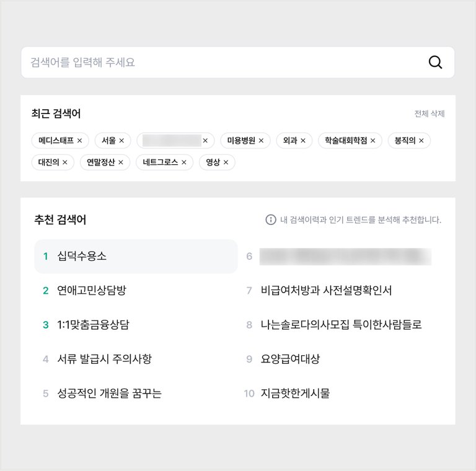This screenshot has height=471, width=476.
Task: Search for recent term 서울
Action: tap(108, 141)
